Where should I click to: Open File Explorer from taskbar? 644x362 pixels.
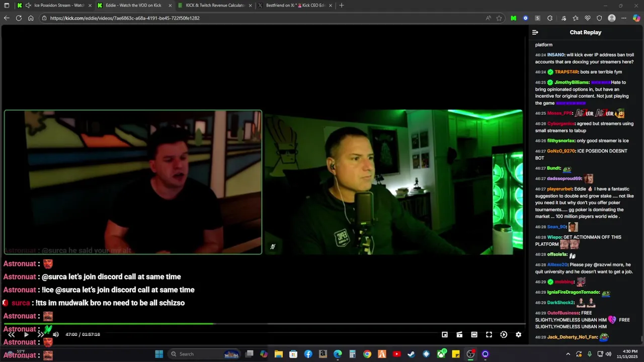279,354
